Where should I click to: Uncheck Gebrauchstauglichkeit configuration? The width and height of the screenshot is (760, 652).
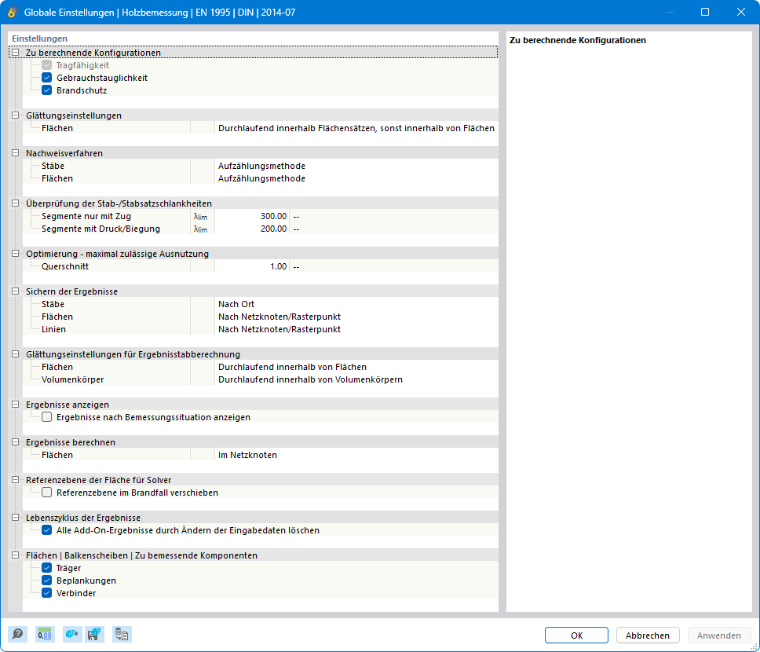(47, 78)
